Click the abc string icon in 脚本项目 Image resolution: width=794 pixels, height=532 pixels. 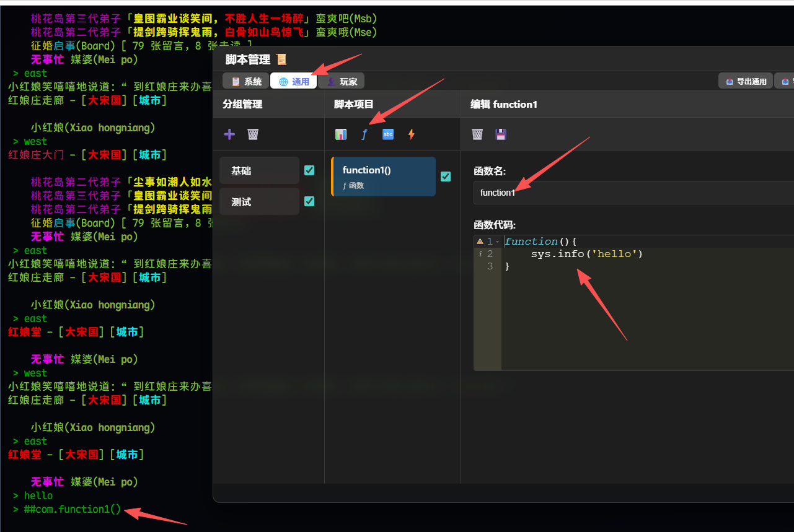[387, 134]
